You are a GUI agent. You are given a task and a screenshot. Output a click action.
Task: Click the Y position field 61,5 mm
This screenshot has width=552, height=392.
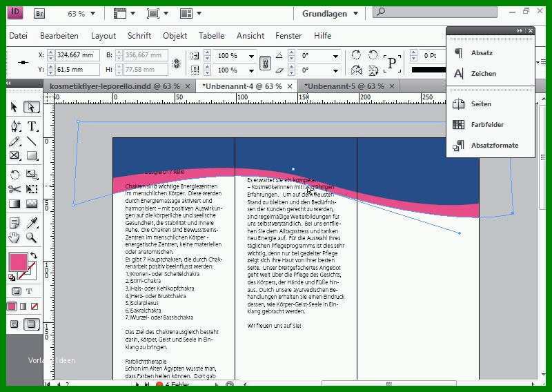click(x=77, y=70)
